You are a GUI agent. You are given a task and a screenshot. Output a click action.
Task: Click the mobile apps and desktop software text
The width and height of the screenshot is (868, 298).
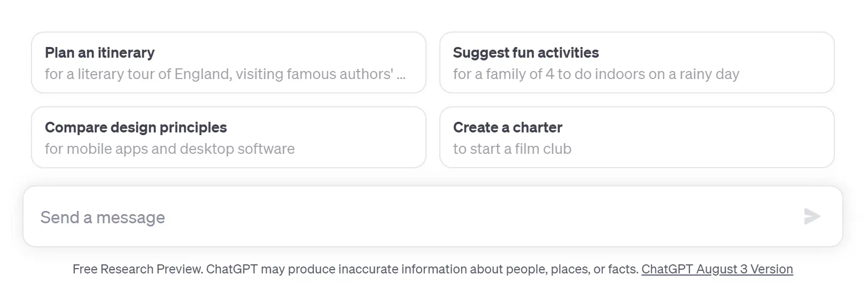click(x=169, y=149)
